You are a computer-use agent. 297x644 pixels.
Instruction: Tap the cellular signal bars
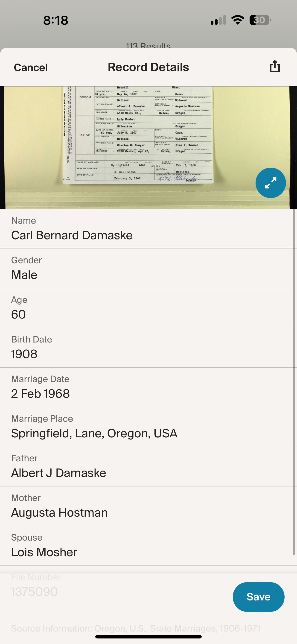coord(218,20)
